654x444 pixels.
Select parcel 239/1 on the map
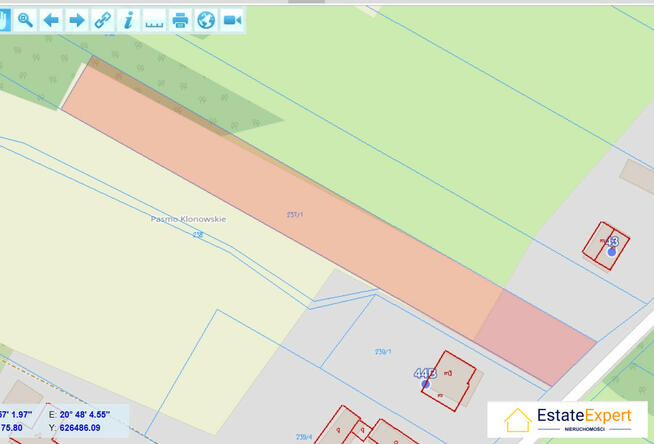click(x=383, y=352)
